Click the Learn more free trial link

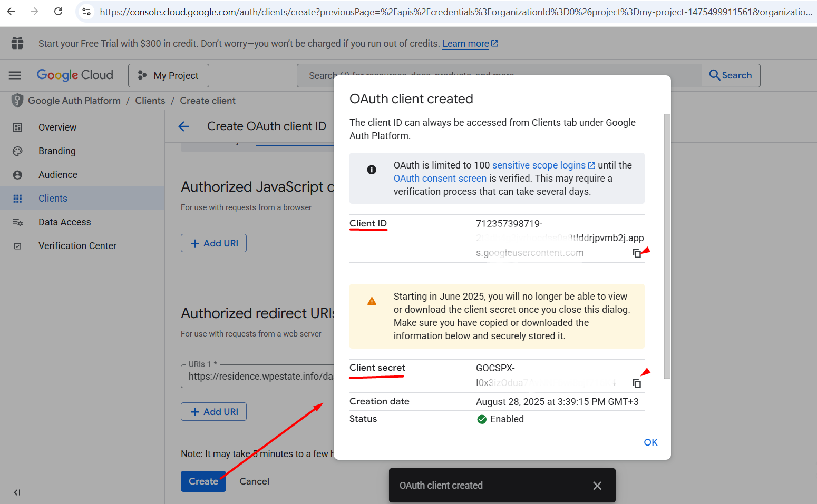coord(465,44)
